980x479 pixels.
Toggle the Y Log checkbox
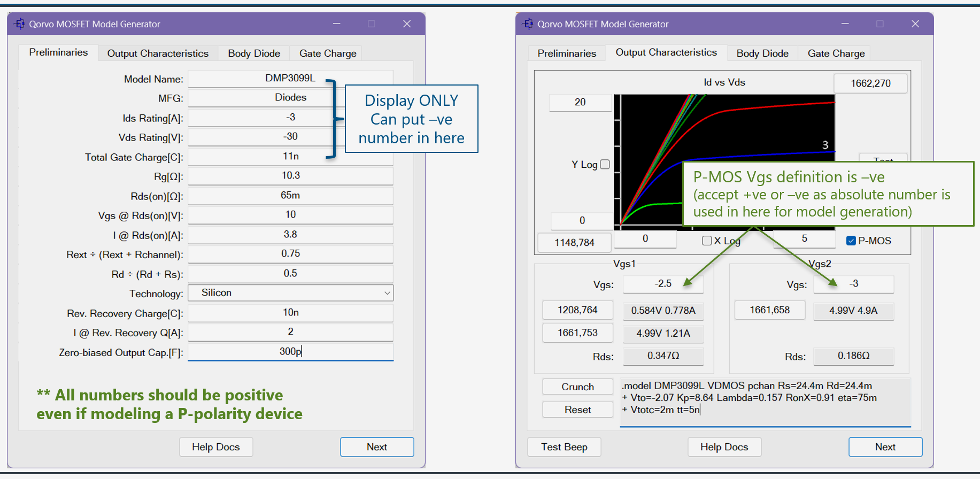click(x=605, y=165)
